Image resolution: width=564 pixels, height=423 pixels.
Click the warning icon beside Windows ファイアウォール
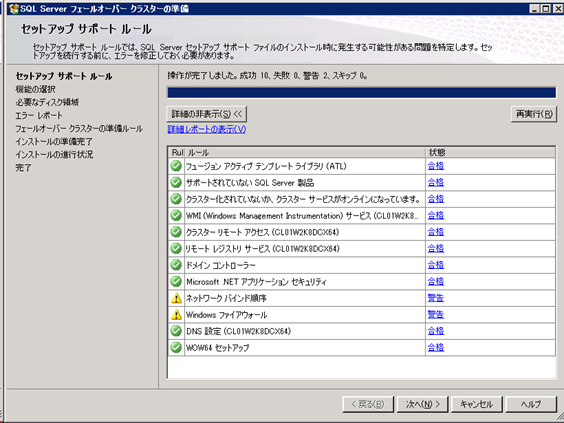click(176, 315)
